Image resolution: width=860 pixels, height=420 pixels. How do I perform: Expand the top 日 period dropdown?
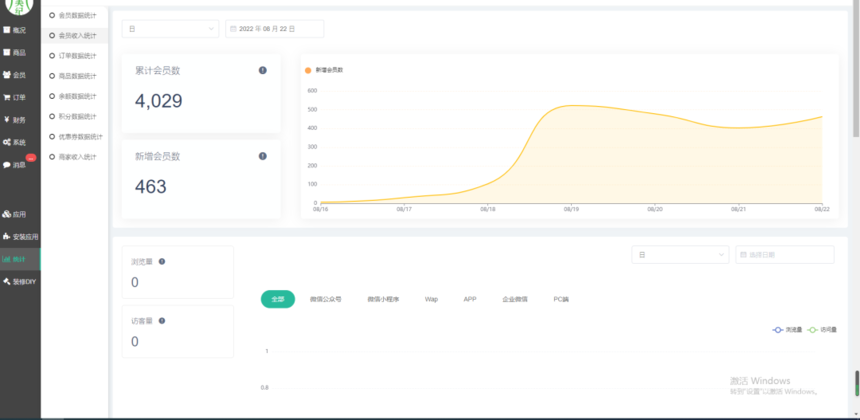tap(171, 29)
